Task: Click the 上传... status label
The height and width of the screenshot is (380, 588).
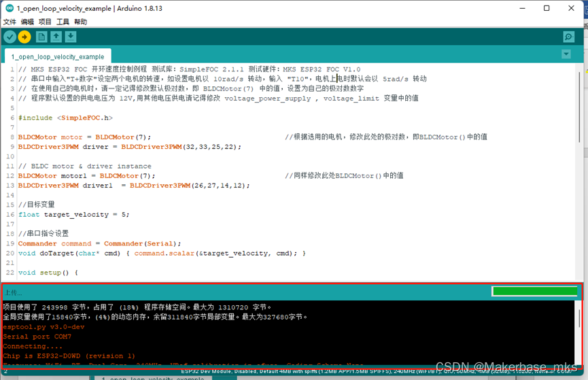Action: click(x=14, y=292)
